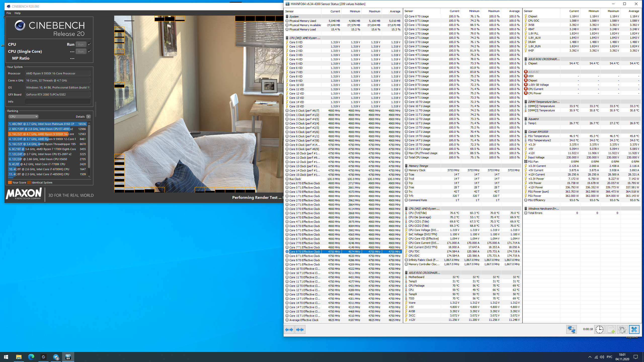Click the blue X close sensors button

pos(634,329)
